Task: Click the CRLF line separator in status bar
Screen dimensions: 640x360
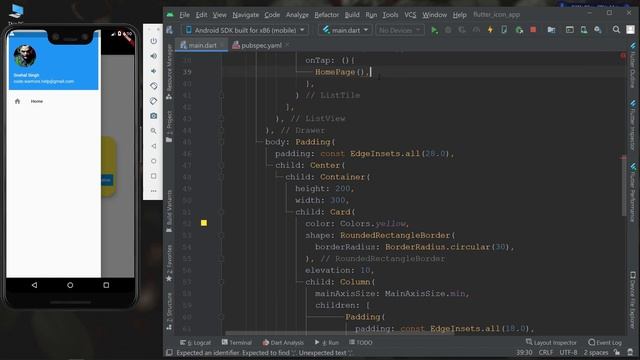Action: tap(546, 352)
